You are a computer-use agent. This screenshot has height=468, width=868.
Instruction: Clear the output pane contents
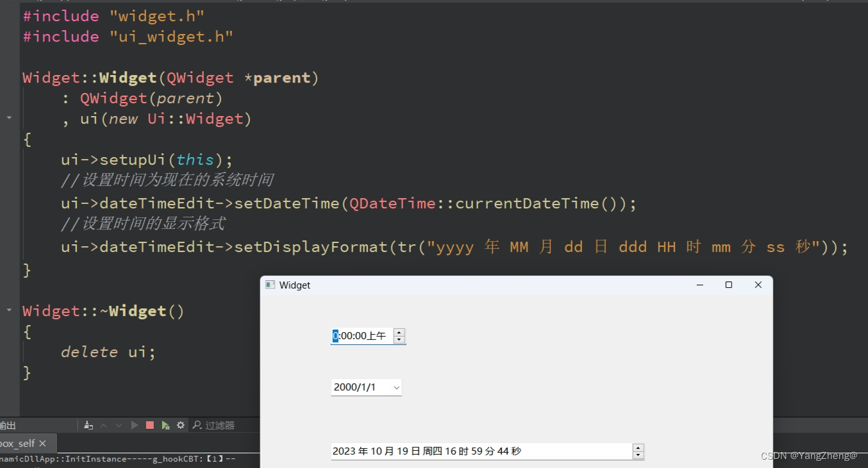coord(89,425)
